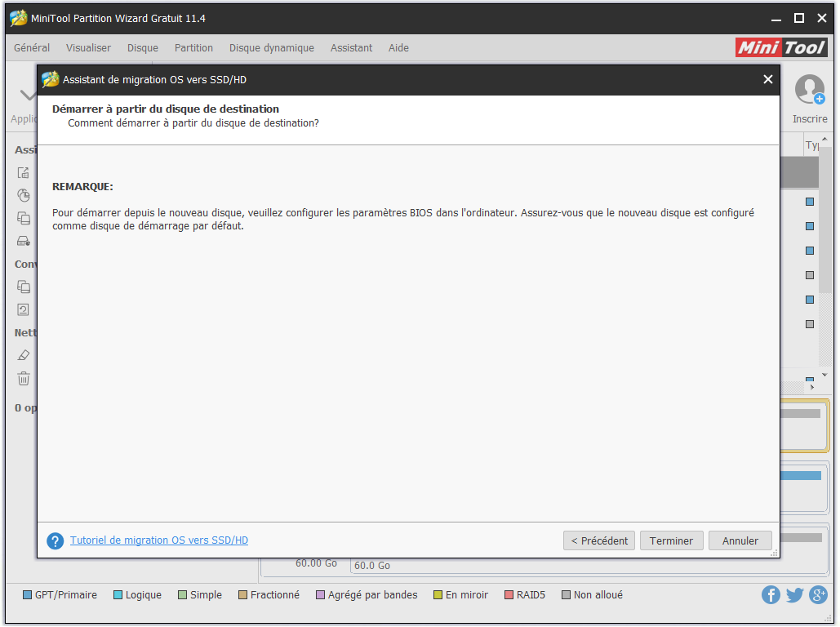The image size is (840, 627).
Task: Click the dialog resize grip
Action: pyautogui.click(x=774, y=553)
